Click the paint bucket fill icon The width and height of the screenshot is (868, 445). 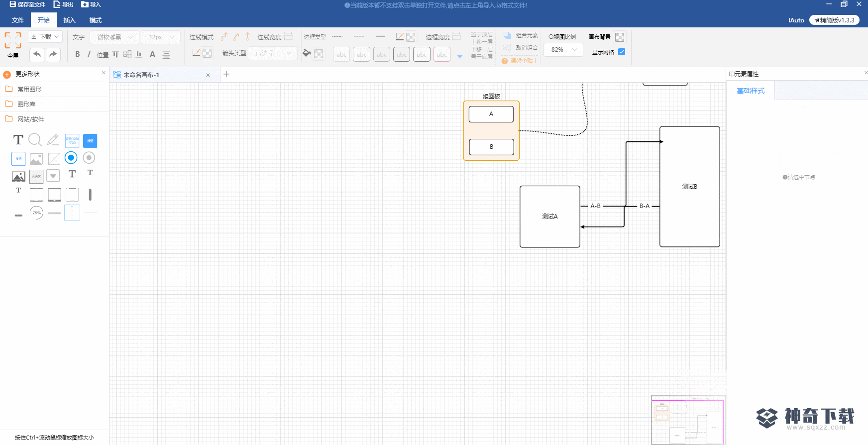(307, 53)
